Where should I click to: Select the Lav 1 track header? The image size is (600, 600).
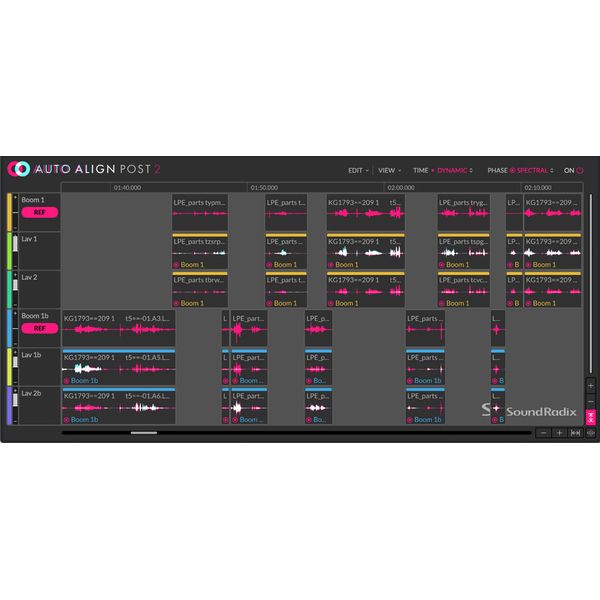point(38,250)
